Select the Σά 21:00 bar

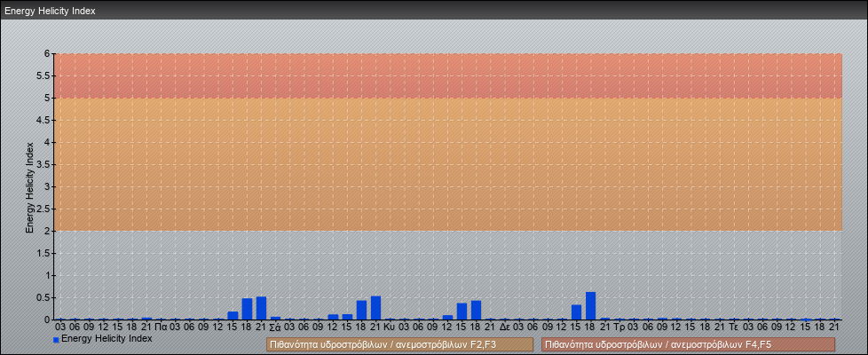pos(376,308)
